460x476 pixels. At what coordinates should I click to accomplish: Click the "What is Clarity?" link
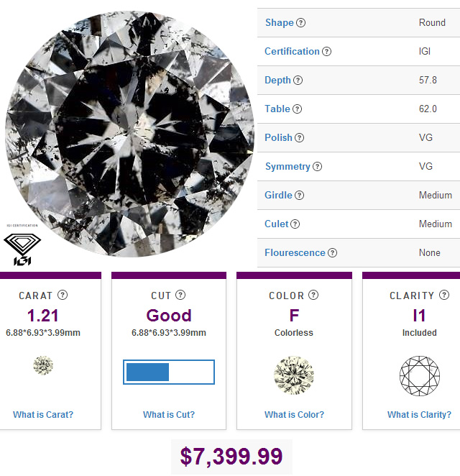tap(419, 414)
